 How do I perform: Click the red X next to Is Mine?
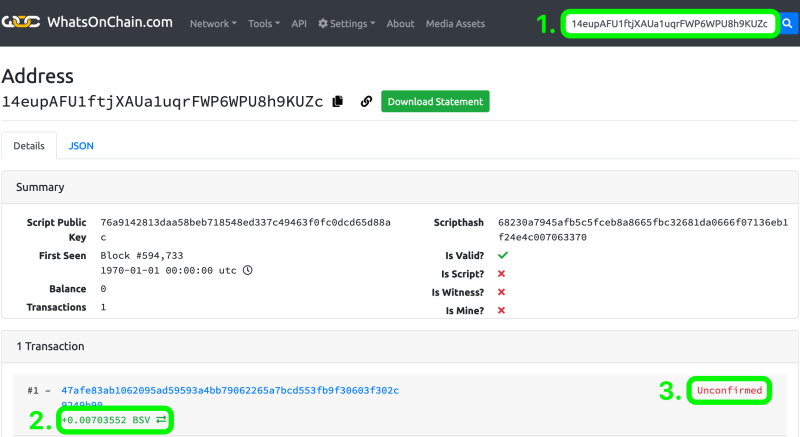502,311
